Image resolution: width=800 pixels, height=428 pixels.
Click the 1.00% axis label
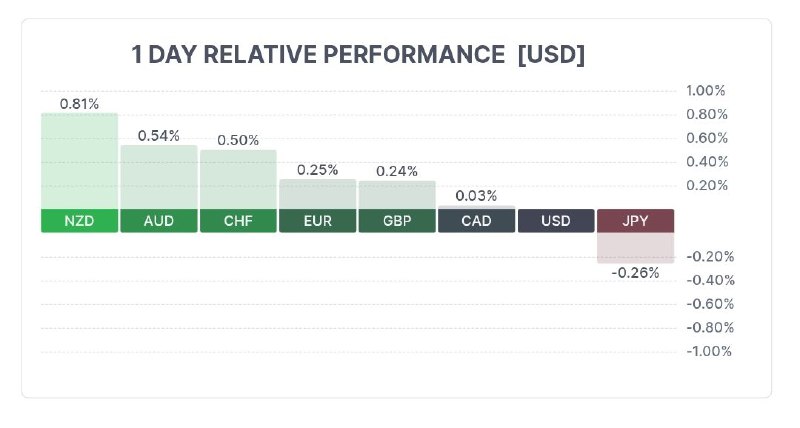pyautogui.click(x=706, y=91)
